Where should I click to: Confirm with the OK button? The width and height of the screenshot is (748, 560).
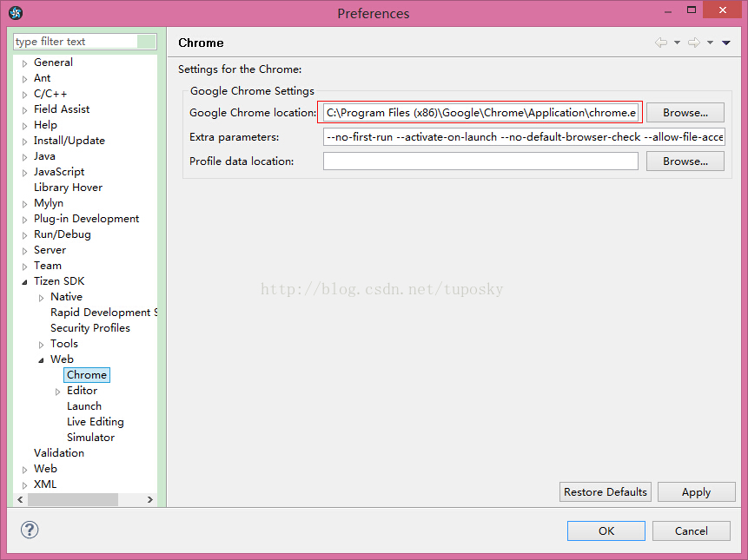606,531
